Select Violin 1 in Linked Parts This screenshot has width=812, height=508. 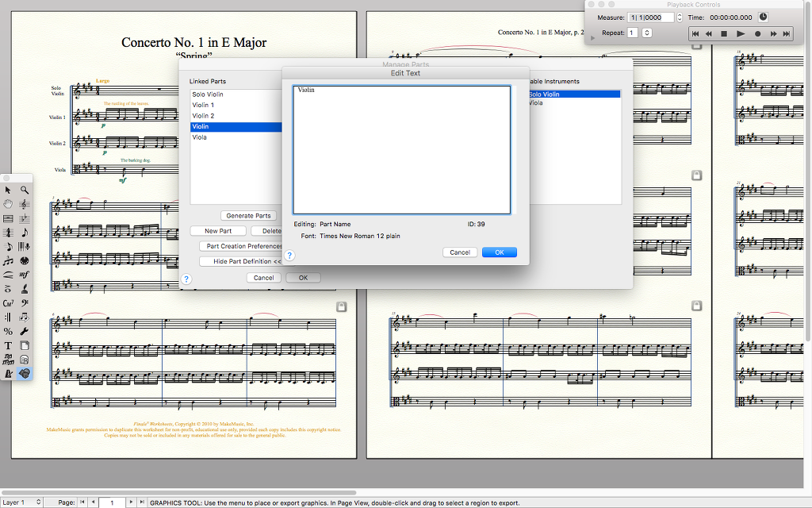(x=203, y=105)
